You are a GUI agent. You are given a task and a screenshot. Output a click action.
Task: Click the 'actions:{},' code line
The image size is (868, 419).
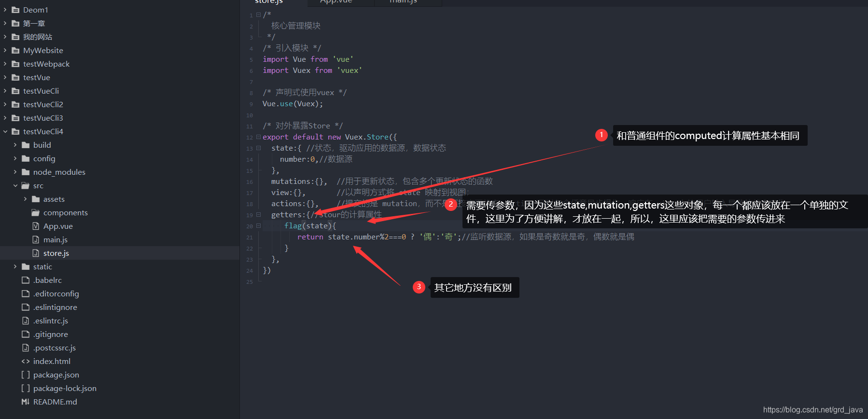tap(294, 204)
